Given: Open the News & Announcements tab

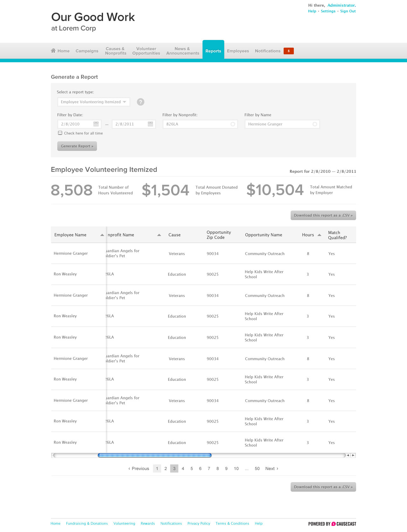Looking at the screenshot, I should (183, 51).
